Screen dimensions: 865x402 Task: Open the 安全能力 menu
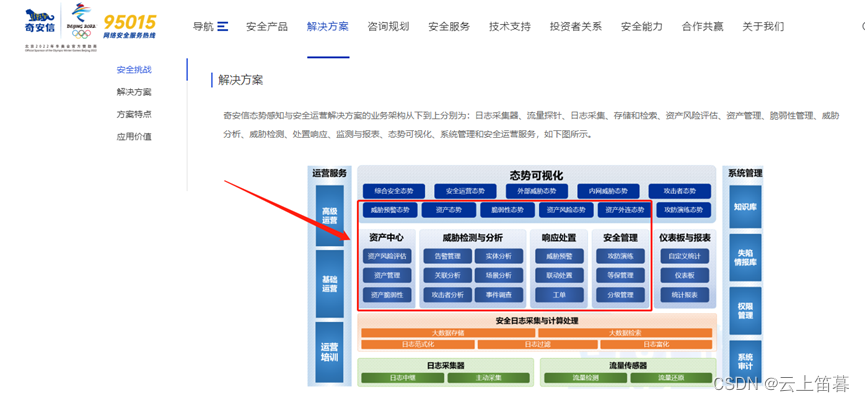point(642,26)
